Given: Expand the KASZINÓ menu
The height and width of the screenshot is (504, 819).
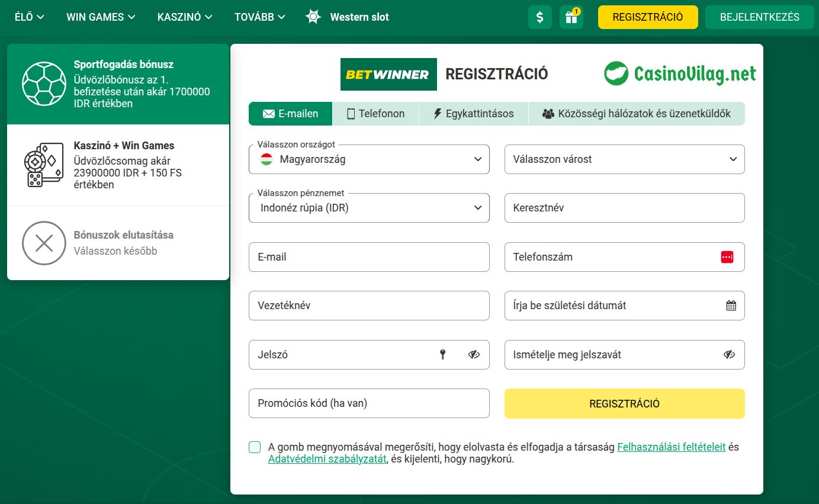Looking at the screenshot, I should [x=185, y=17].
